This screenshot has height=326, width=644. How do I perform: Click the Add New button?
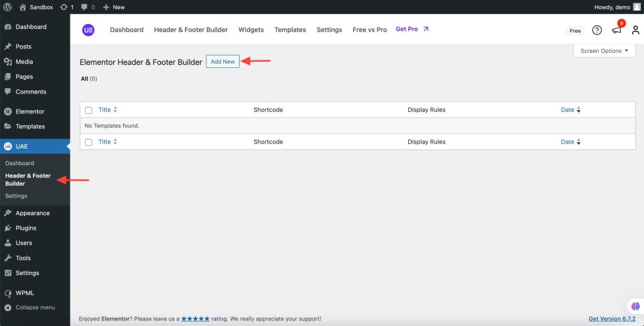click(223, 61)
